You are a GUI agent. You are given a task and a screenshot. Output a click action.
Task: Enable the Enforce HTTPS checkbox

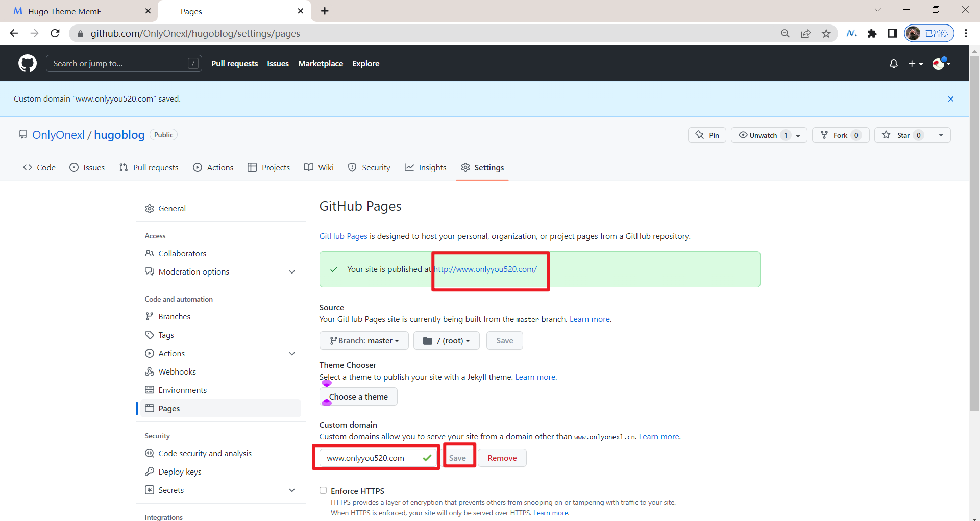(323, 490)
